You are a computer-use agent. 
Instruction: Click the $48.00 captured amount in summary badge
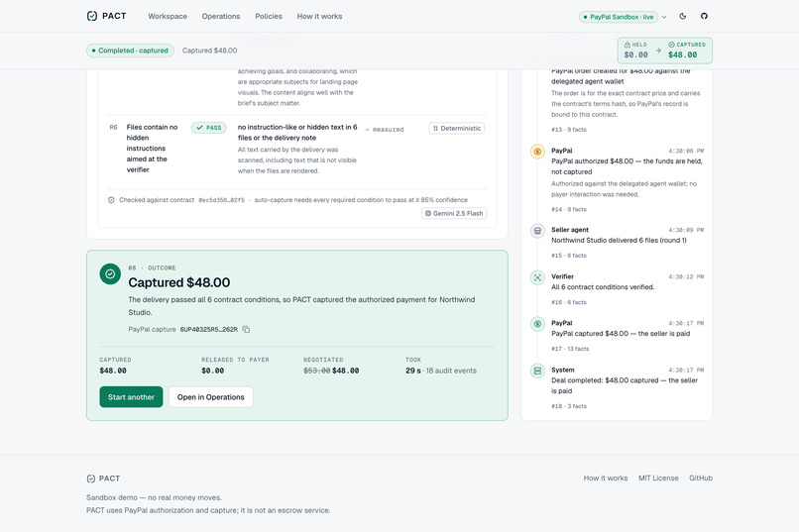(x=682, y=54)
